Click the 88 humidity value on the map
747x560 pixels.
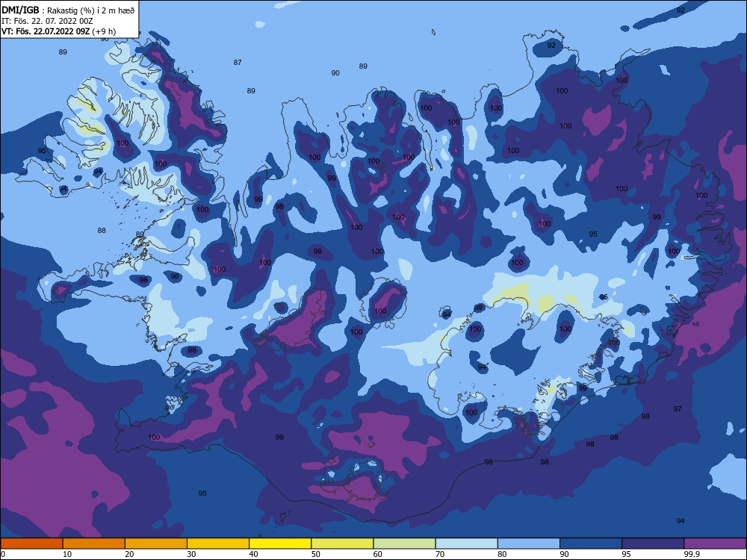coord(102,231)
